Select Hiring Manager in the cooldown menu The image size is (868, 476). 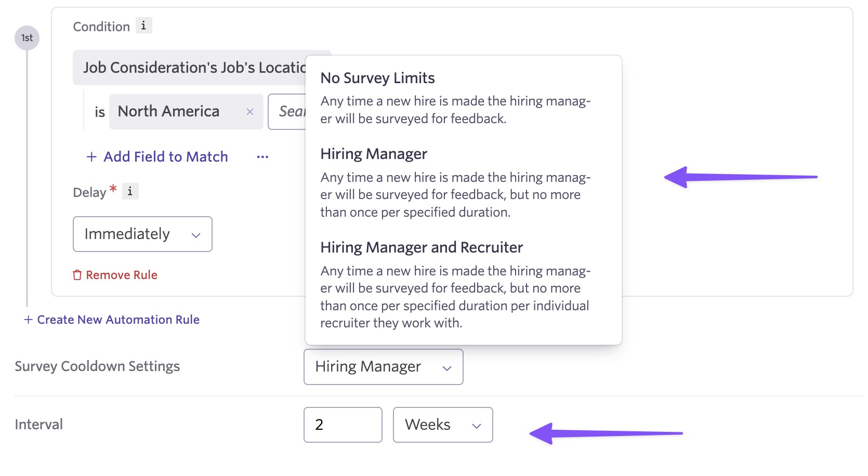click(x=374, y=154)
